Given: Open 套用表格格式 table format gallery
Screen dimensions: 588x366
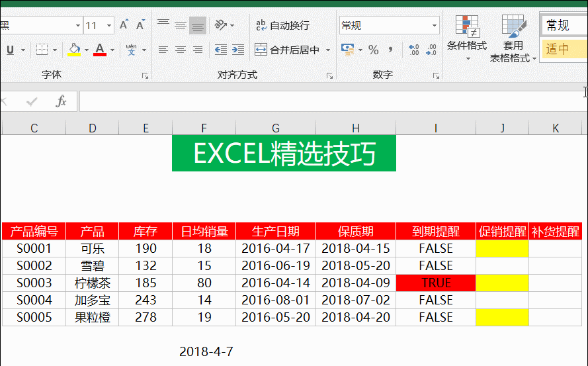Looking at the screenshot, I should [513, 38].
